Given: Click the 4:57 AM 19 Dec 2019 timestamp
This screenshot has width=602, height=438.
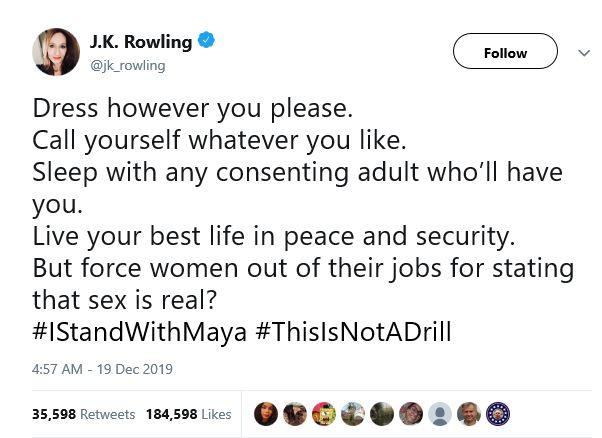Looking at the screenshot, I should (103, 369).
